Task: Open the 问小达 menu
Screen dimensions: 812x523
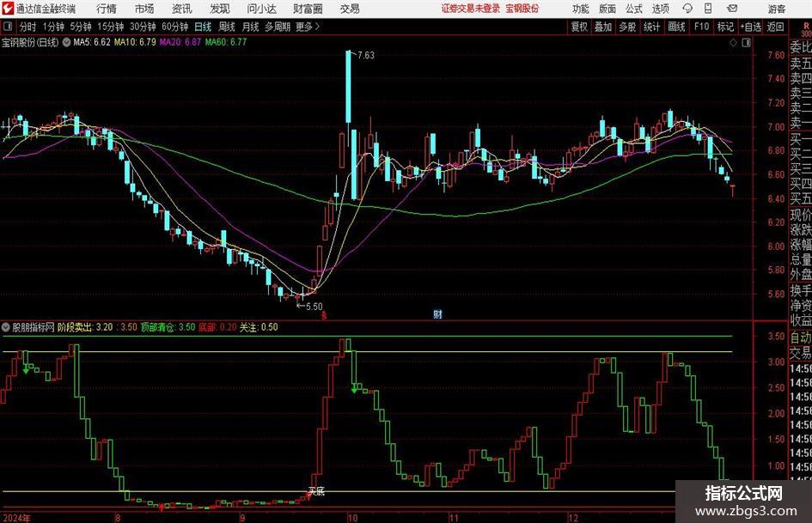Action: 261,9
